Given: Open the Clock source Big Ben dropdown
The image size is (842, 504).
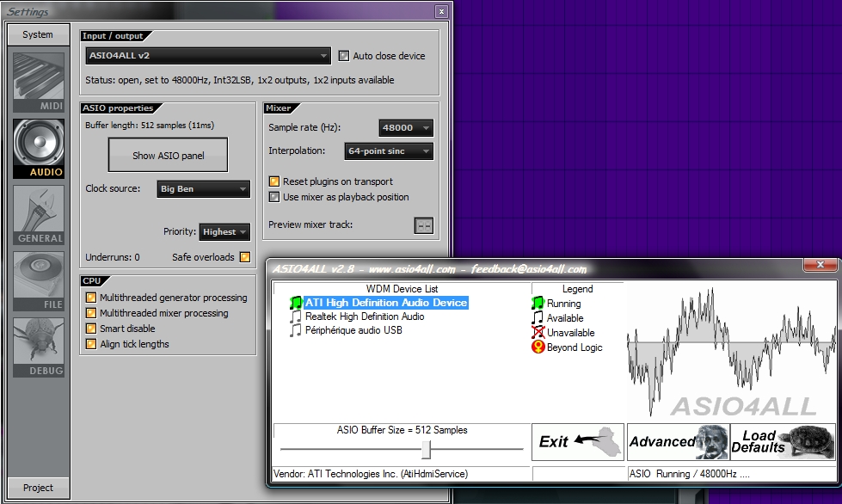Looking at the screenshot, I should click(x=204, y=189).
